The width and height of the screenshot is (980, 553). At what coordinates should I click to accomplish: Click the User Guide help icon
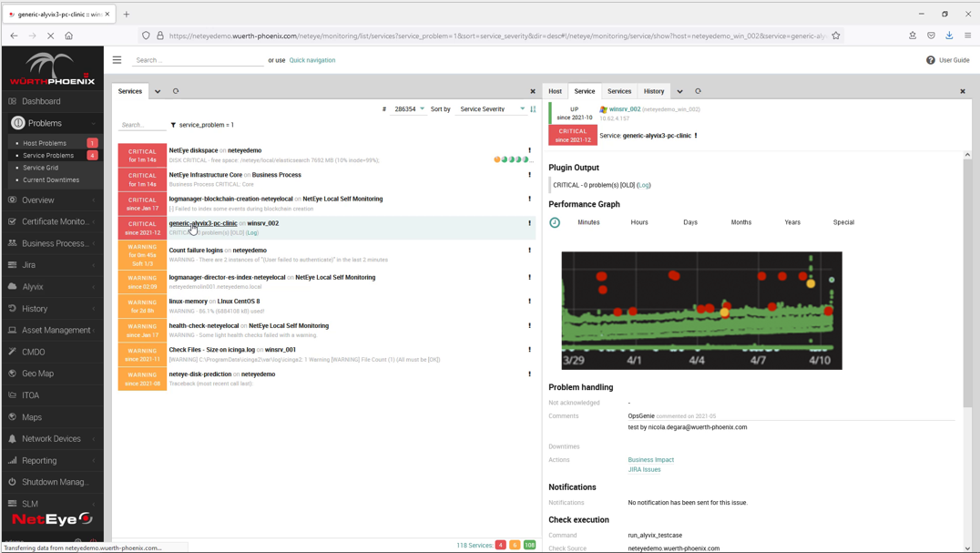click(x=930, y=60)
